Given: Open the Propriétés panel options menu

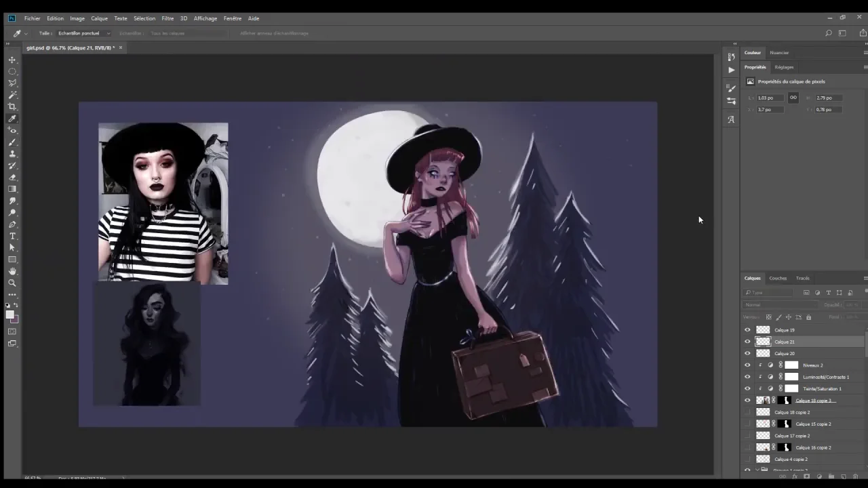Looking at the screenshot, I should pos(865,67).
